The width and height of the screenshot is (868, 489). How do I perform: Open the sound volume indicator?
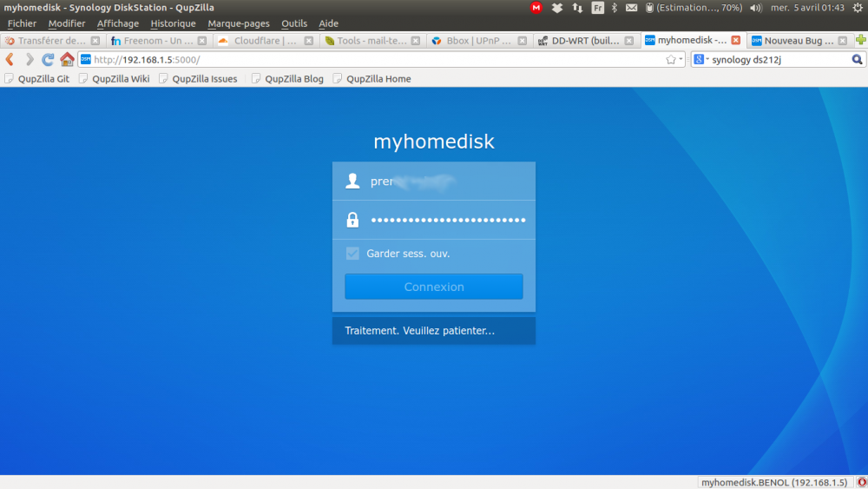point(756,8)
